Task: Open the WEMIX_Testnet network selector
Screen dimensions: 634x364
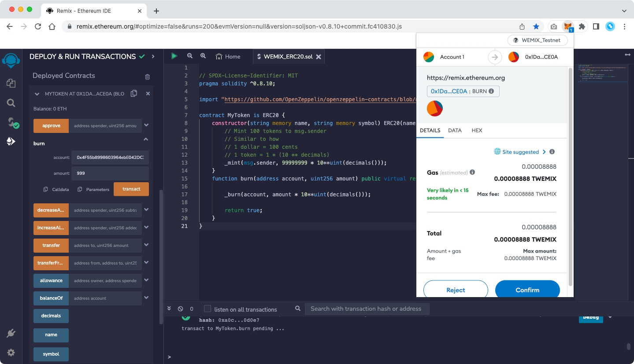Action: (537, 40)
